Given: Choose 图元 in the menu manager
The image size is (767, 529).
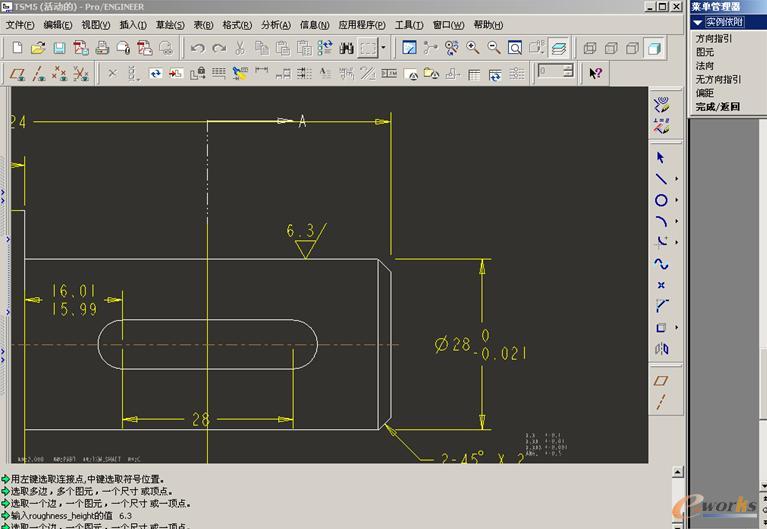Looking at the screenshot, I should coord(705,52).
